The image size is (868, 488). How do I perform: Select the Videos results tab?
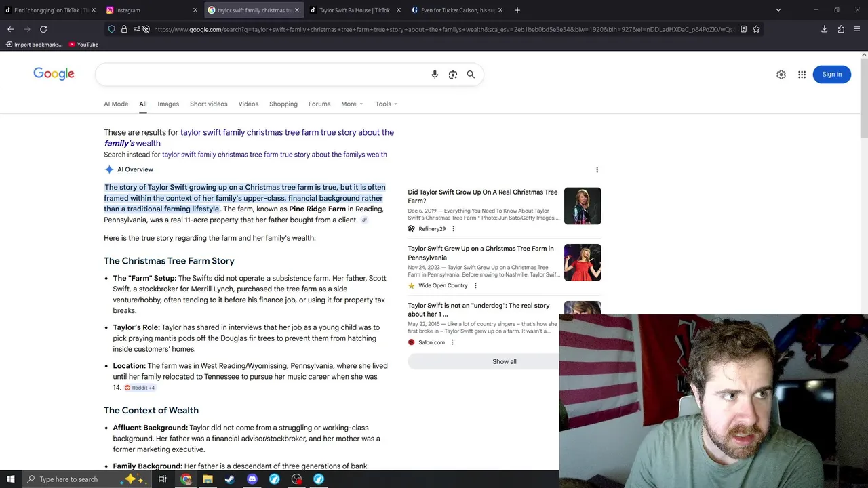248,104
